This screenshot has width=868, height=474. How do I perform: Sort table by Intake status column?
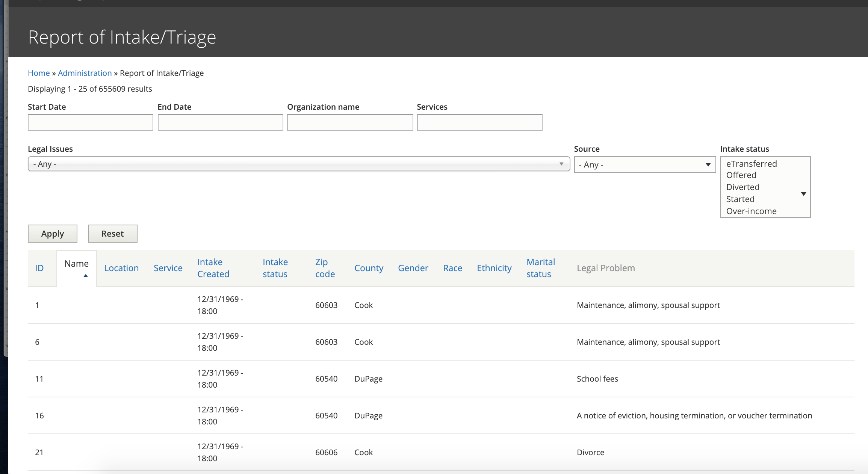[275, 268]
